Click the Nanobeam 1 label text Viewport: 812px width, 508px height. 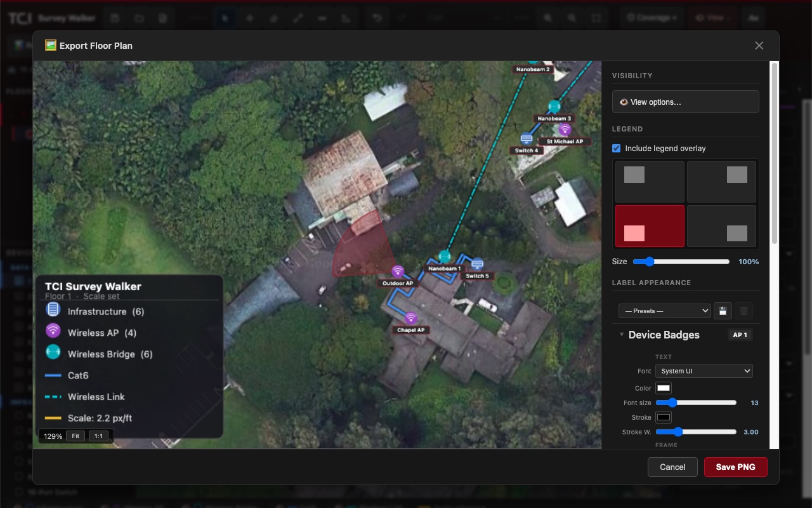tap(445, 269)
